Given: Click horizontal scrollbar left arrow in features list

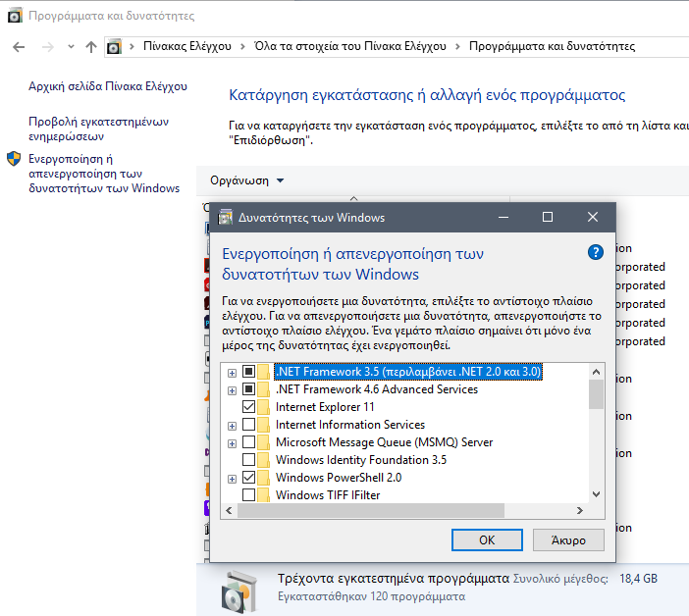Looking at the screenshot, I should 229,511.
